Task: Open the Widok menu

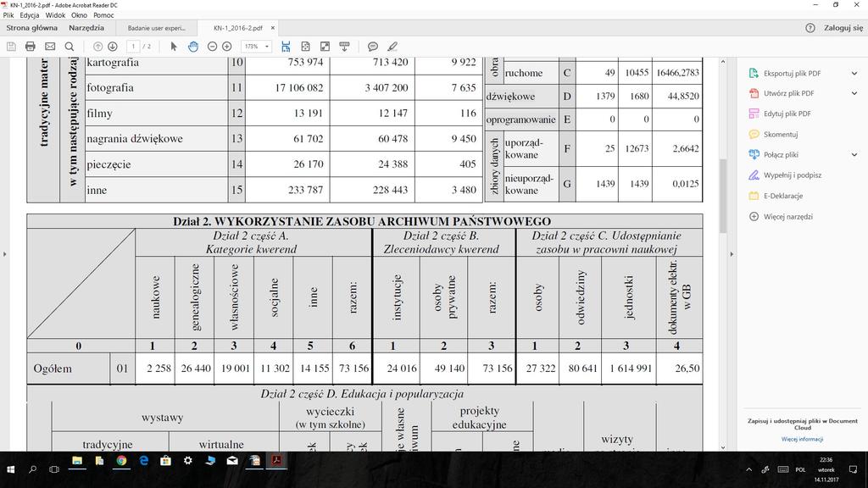Action: pyautogui.click(x=55, y=15)
